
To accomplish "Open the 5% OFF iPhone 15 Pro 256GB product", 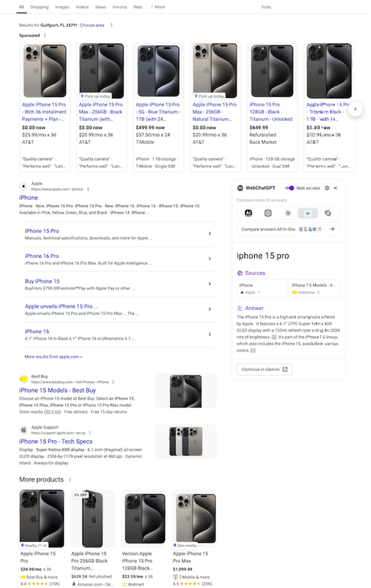I will tap(93, 537).
